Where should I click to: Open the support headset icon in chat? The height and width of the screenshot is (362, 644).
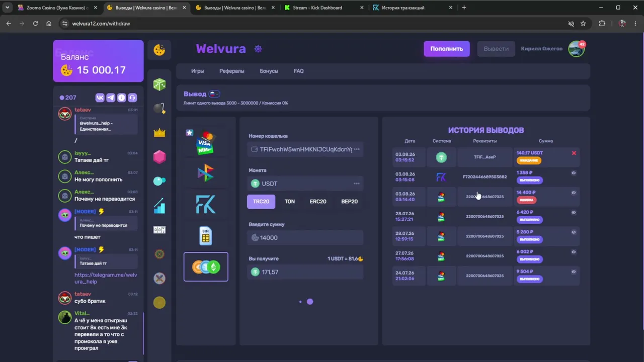point(132,98)
